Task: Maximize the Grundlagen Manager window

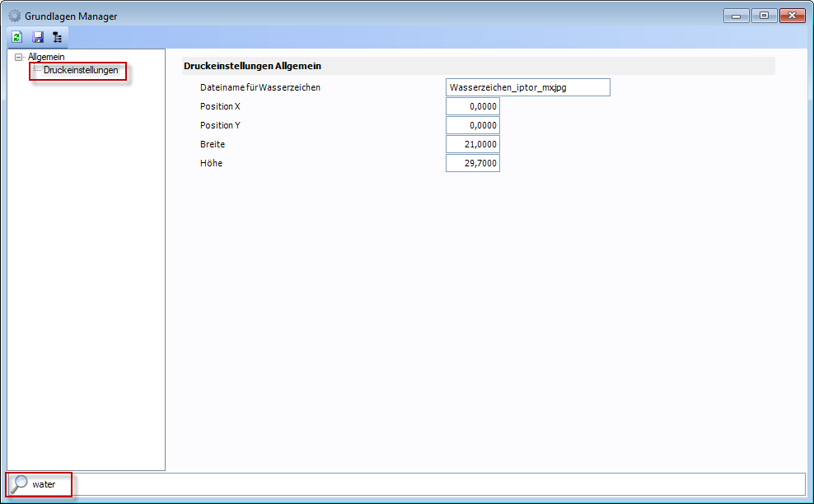Action: tap(764, 16)
